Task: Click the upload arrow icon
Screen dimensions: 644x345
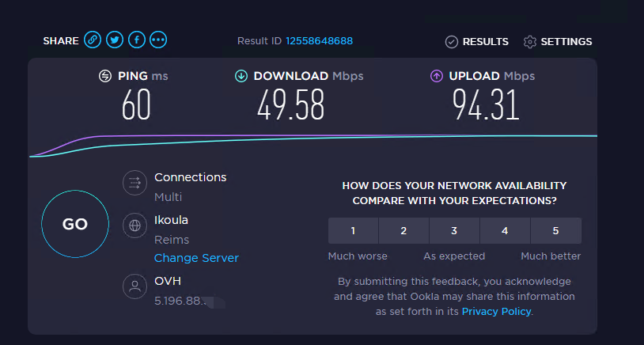Action: click(436, 76)
